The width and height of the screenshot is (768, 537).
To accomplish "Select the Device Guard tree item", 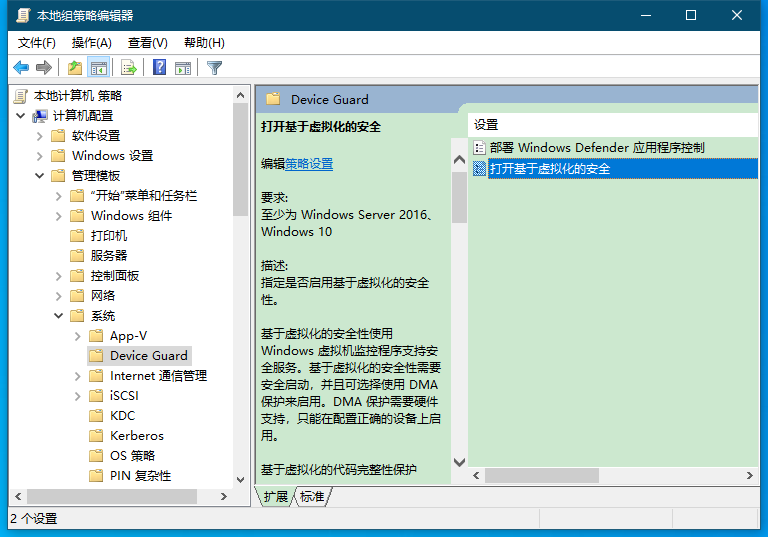I will click(x=148, y=355).
